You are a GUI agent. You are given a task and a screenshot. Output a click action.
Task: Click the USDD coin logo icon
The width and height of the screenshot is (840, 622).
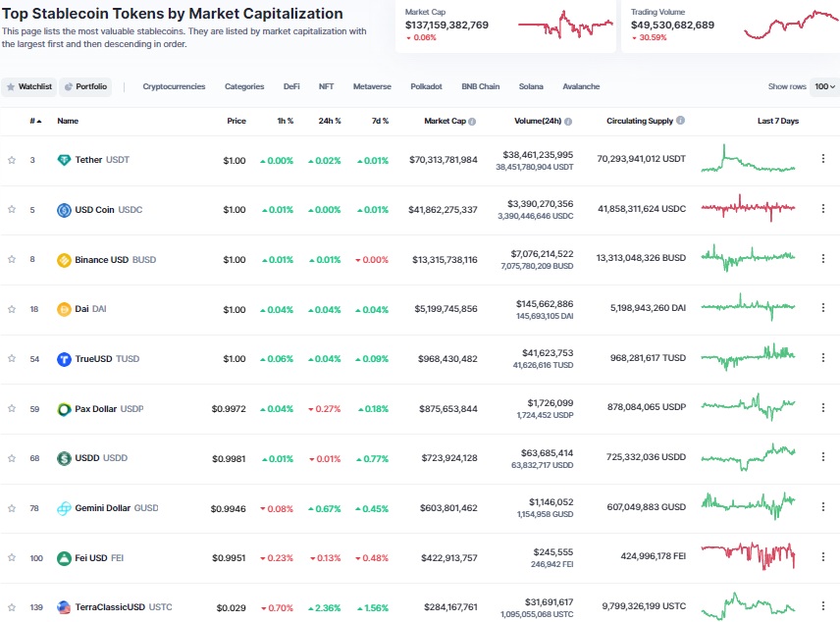coord(64,458)
